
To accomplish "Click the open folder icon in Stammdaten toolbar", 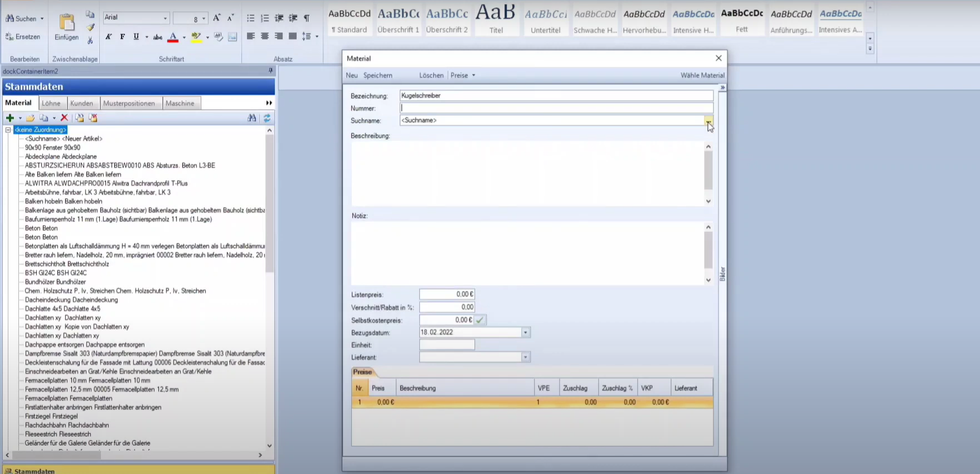I will tap(30, 118).
